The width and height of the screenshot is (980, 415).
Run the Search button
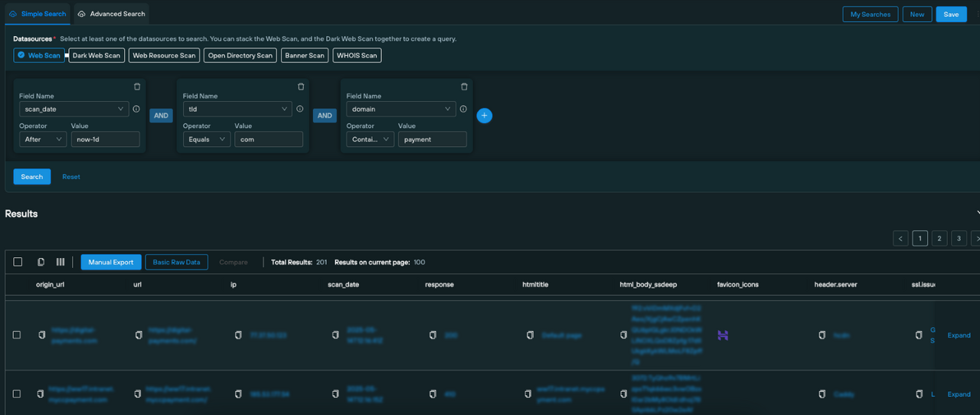pyautogui.click(x=32, y=177)
